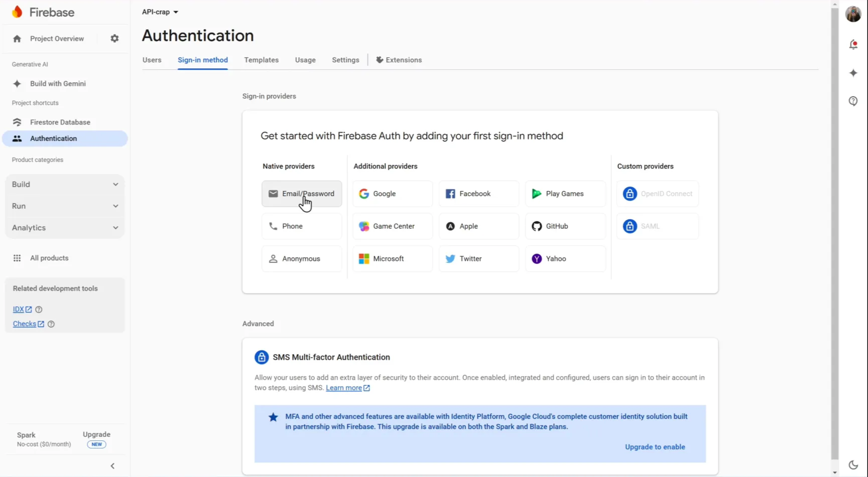Click the Sign-in providers heading
Image resolution: width=868 pixels, height=477 pixels.
pos(269,96)
